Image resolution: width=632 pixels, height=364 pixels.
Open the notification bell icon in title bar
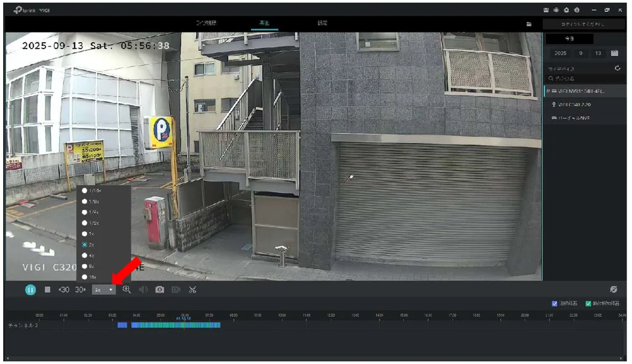[x=566, y=10]
